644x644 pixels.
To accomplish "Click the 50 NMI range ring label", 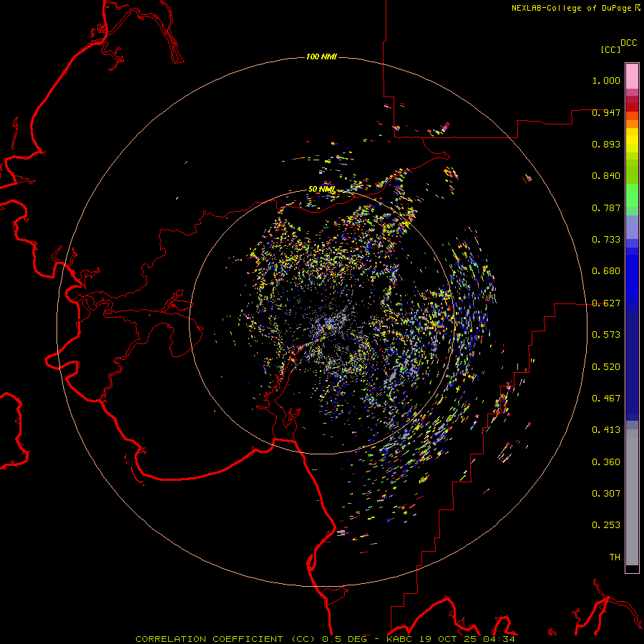I will click(321, 189).
